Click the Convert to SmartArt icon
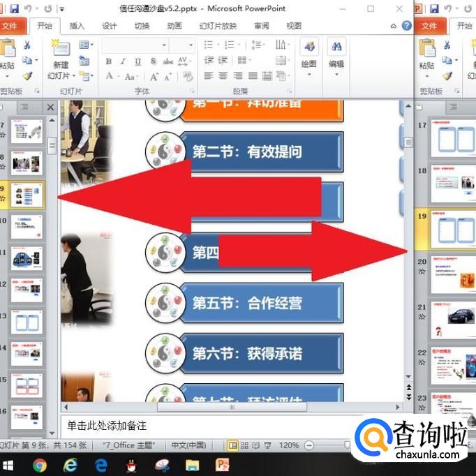Screen dimensions: 476x476 tap(281, 76)
